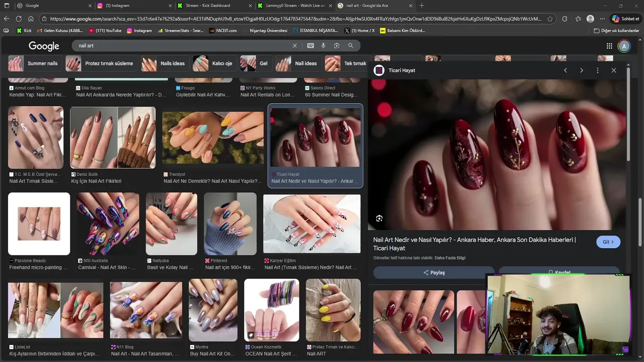Viewport: 644px width, 362px height.
Task: Open the Gelen Kutusu bookmark
Action: [59, 31]
